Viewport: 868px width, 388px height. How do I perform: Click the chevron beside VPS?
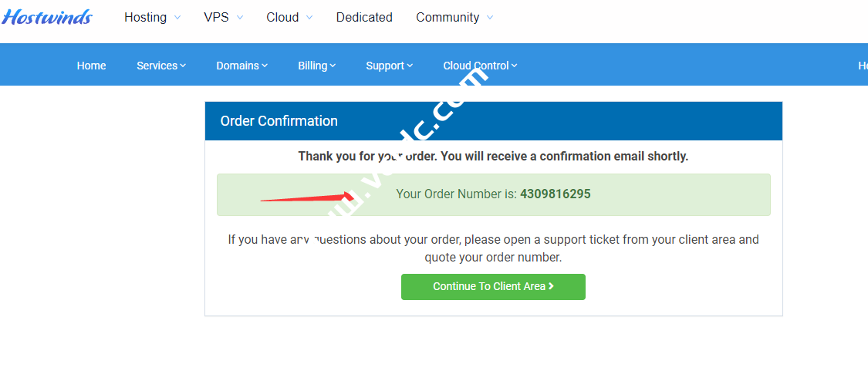[x=239, y=18]
